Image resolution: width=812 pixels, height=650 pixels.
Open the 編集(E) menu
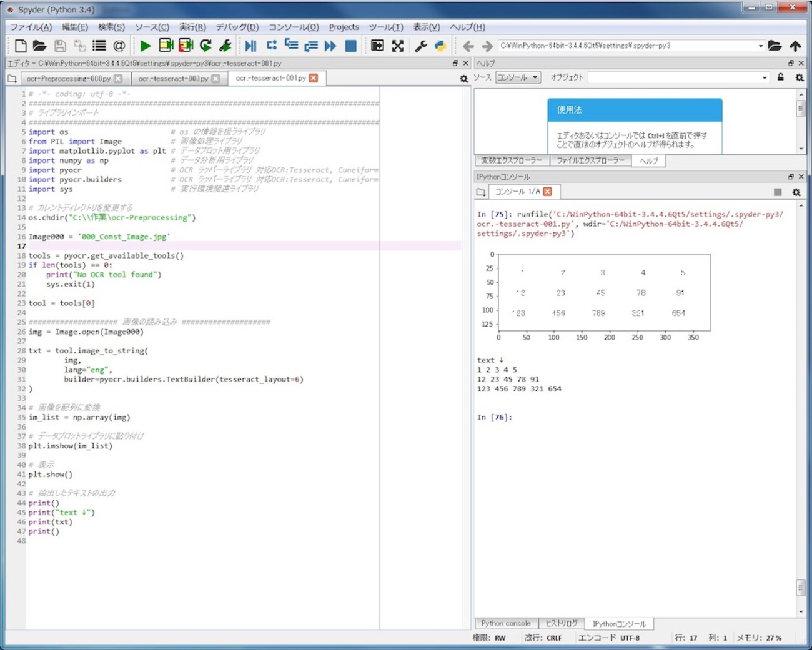(x=75, y=27)
